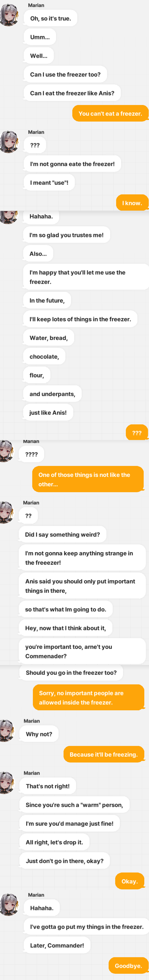
Task: Tap Marian's avatar next to "Why not?"
Action: pyautogui.click(x=7, y=730)
